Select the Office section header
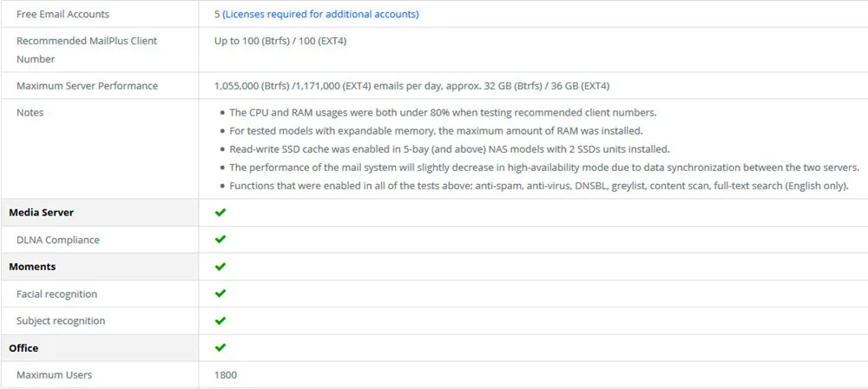Image resolution: width=868 pixels, height=389 pixels. click(23, 348)
